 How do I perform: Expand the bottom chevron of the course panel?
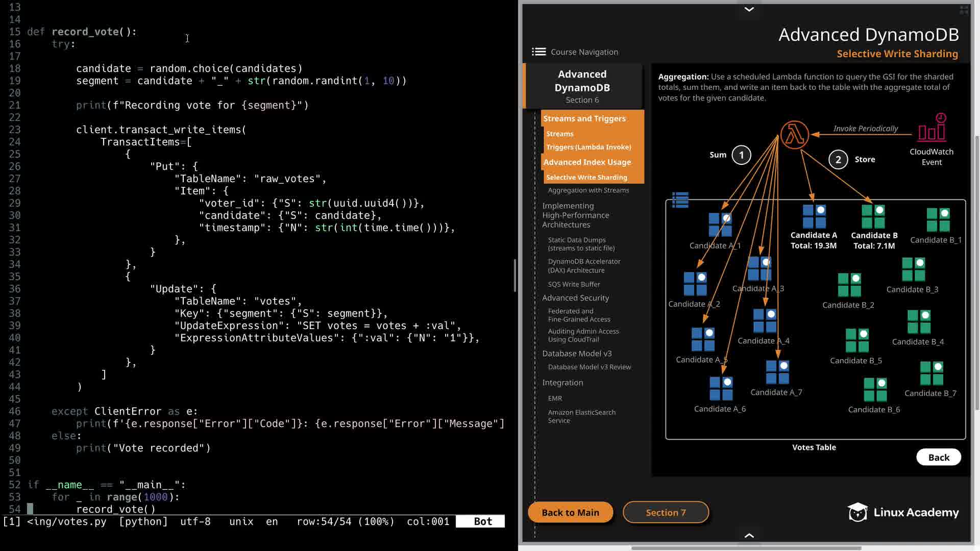coord(749,535)
